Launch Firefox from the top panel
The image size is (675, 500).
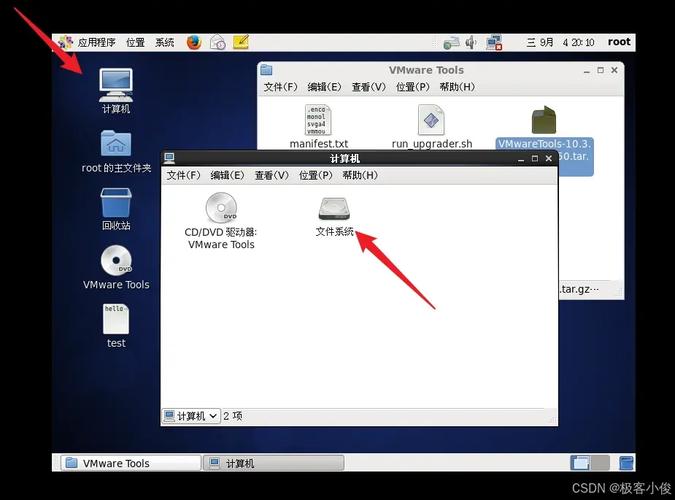[194, 42]
